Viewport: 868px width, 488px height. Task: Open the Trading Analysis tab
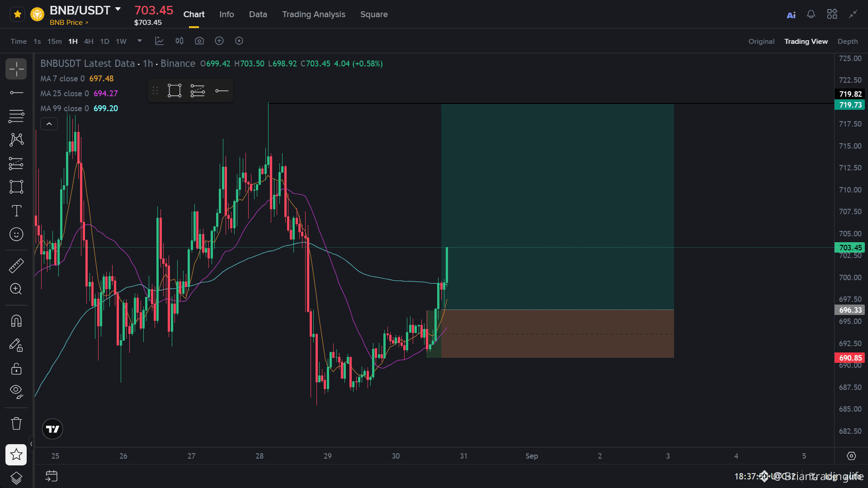point(314,14)
